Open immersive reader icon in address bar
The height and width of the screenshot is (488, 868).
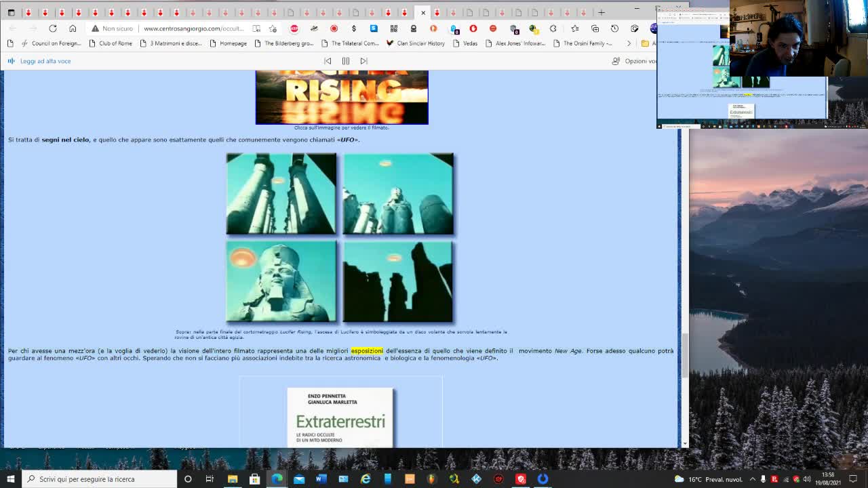(x=256, y=28)
